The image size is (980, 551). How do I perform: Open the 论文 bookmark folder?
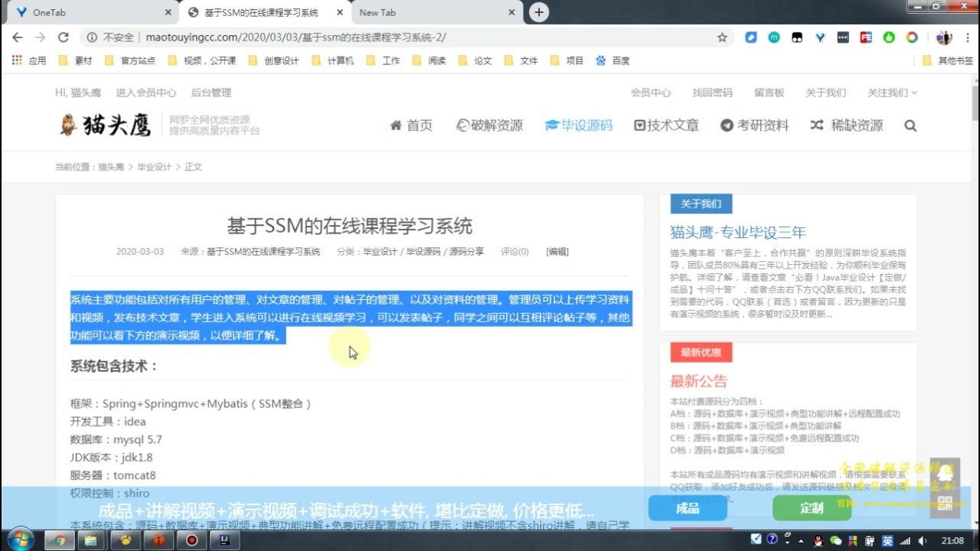click(x=475, y=60)
